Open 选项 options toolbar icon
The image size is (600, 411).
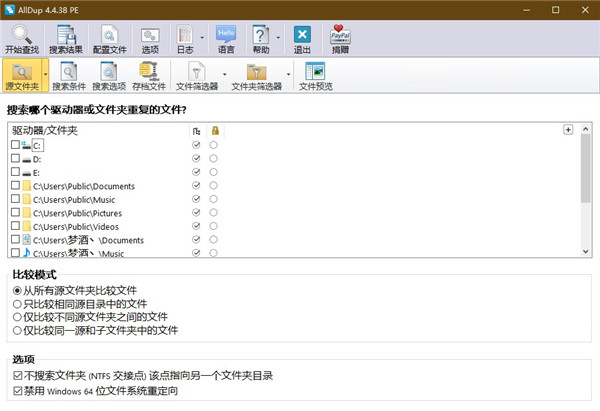coord(150,39)
